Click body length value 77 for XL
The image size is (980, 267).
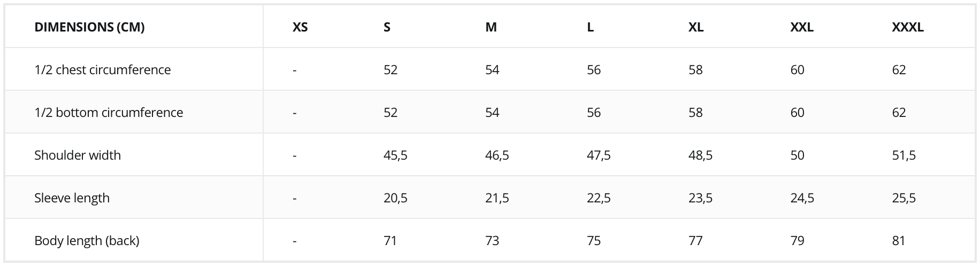695,240
